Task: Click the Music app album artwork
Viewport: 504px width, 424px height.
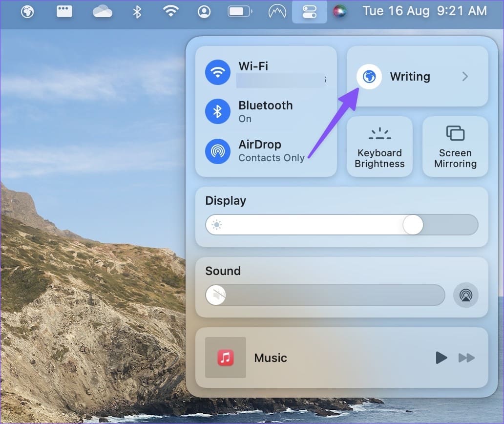Action: 226,358
